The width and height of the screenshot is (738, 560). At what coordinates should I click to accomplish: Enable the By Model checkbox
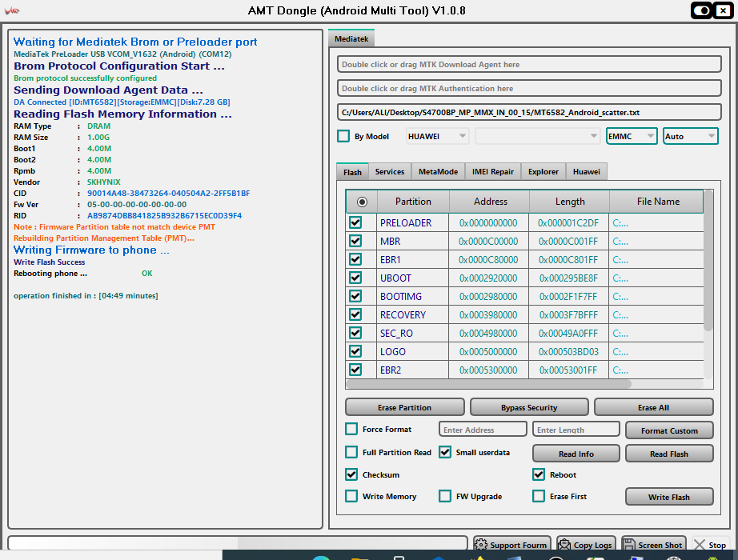[x=343, y=136]
